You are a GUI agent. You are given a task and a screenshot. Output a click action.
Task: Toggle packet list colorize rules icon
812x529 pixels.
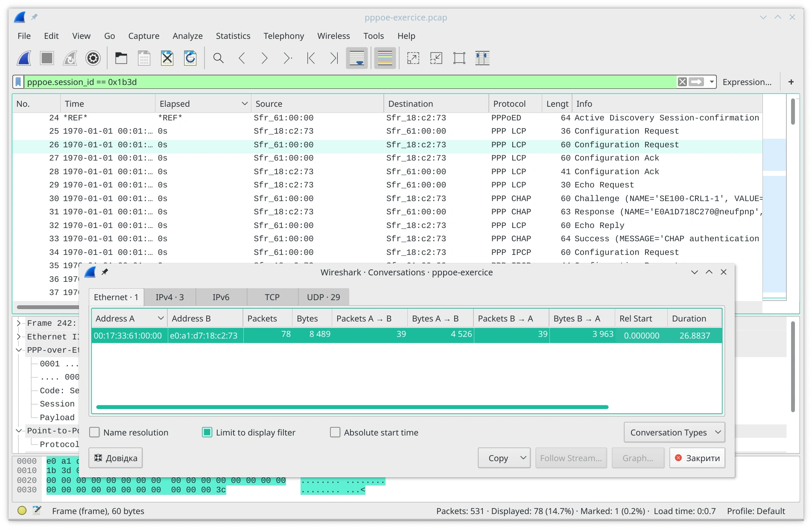coord(385,58)
